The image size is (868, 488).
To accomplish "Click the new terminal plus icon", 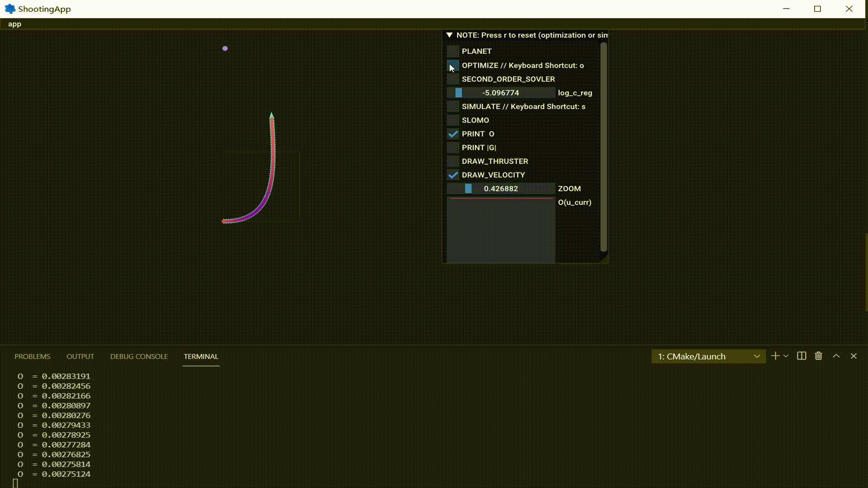I will coord(775,356).
